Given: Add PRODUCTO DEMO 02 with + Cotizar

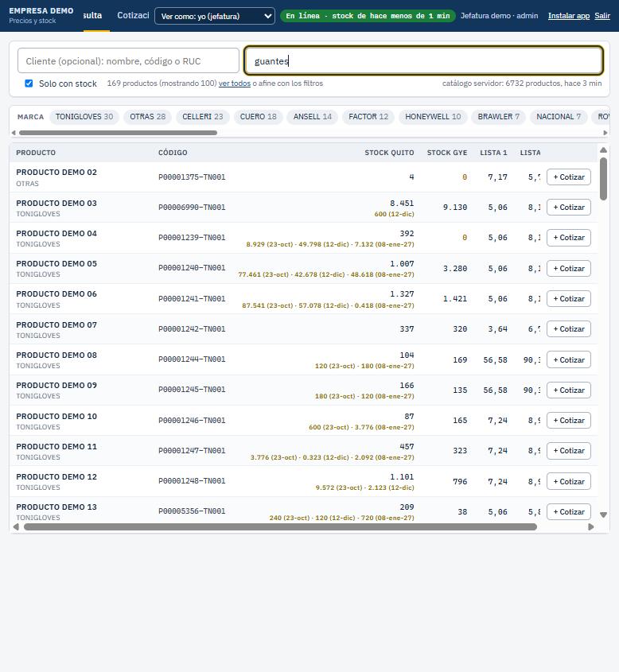Looking at the screenshot, I should click(x=569, y=177).
